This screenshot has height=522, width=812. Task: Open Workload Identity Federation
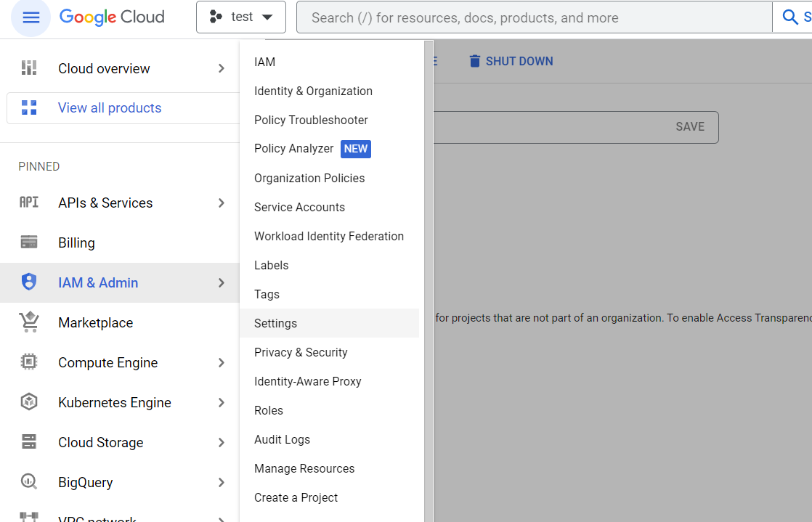pyautogui.click(x=329, y=236)
